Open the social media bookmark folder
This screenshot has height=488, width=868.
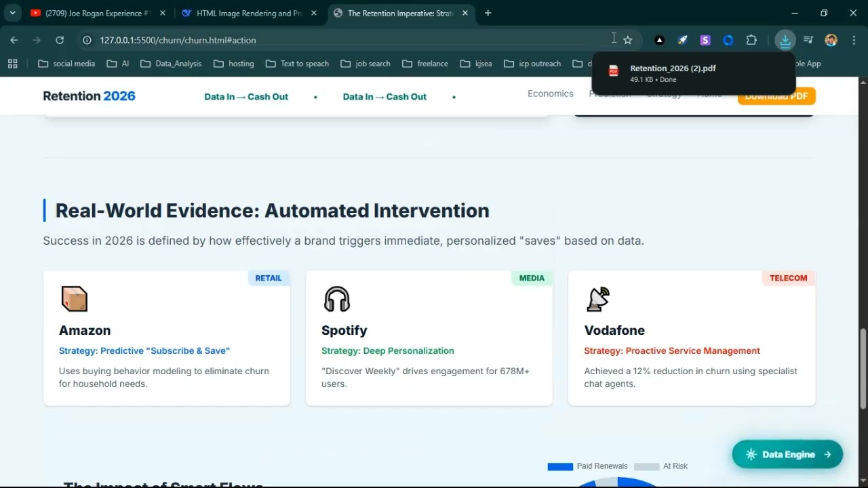(66, 64)
